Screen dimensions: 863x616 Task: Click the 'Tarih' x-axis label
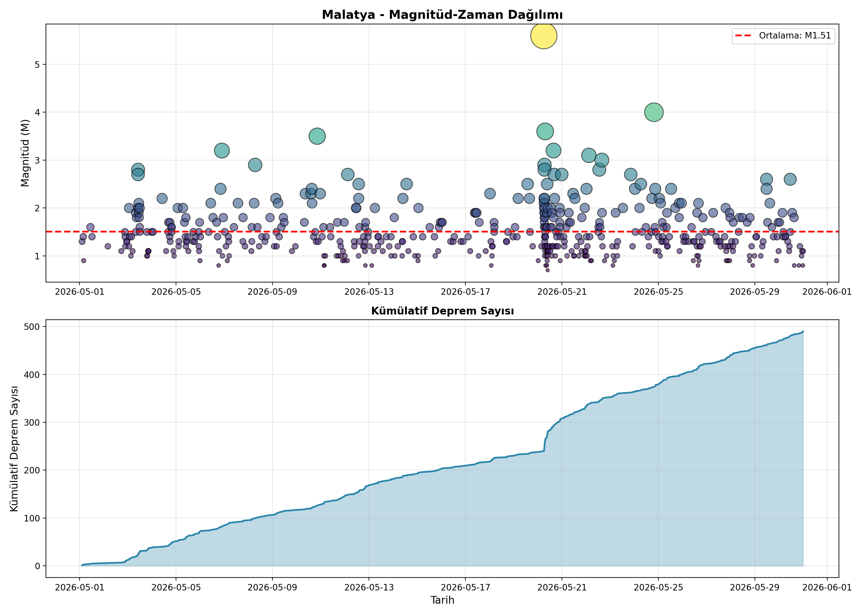click(x=442, y=600)
